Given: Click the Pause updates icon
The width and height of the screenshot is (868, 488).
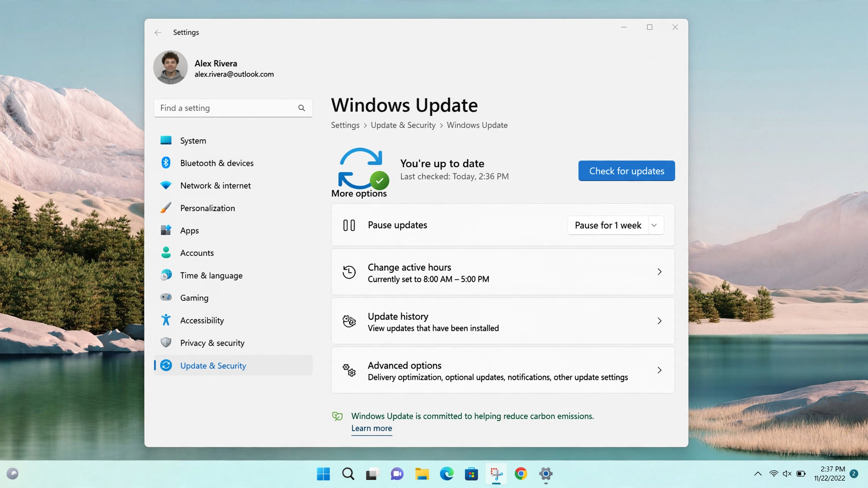Looking at the screenshot, I should tap(349, 225).
